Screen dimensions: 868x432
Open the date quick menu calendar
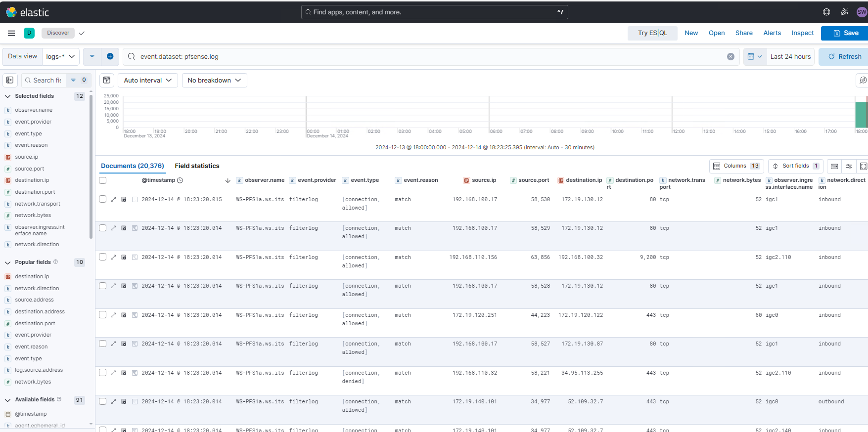coord(755,56)
